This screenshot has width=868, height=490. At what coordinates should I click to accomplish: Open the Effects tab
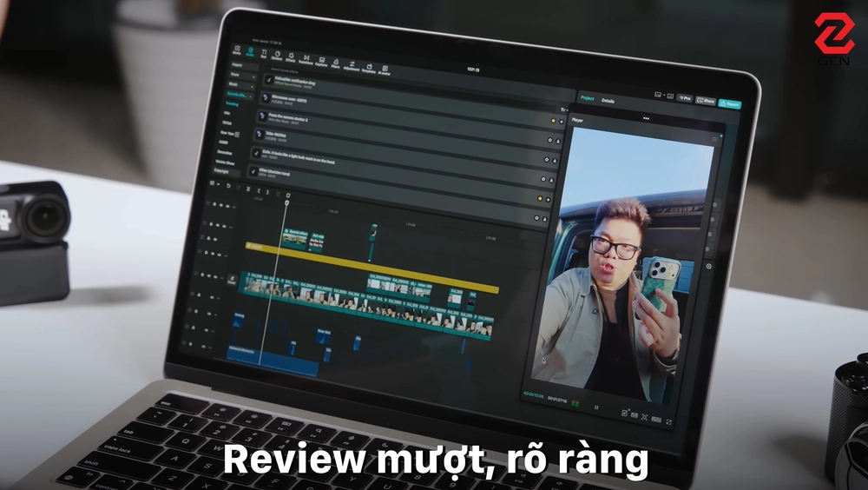click(x=291, y=59)
